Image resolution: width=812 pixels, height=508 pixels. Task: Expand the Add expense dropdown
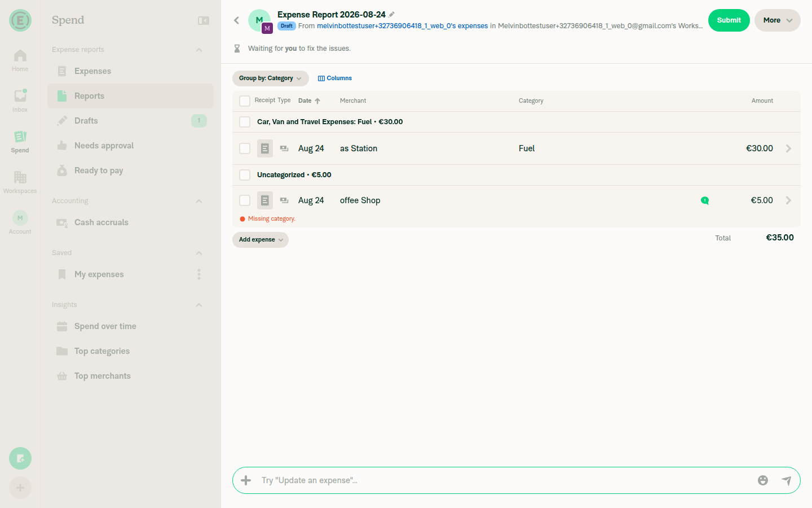click(261, 240)
